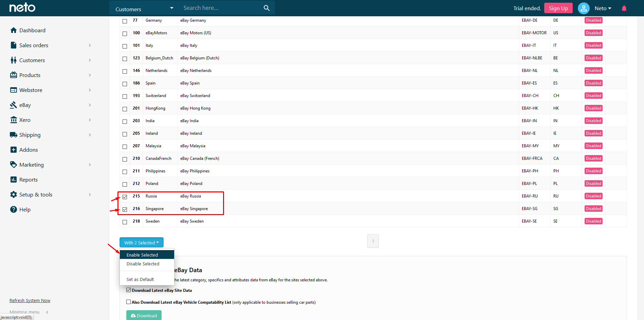Expand the eBay submenu chevron
Image resolution: width=644 pixels, height=320 pixels.
[x=90, y=105]
